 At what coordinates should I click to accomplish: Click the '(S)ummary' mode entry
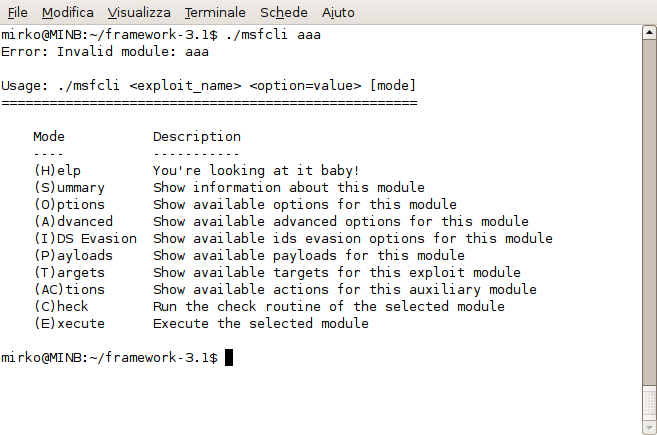69,187
